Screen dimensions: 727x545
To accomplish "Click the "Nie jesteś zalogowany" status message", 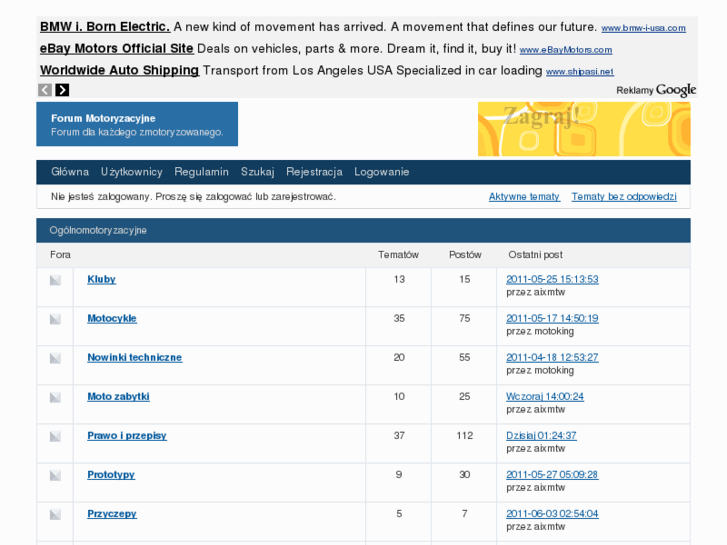I will click(x=193, y=197).
